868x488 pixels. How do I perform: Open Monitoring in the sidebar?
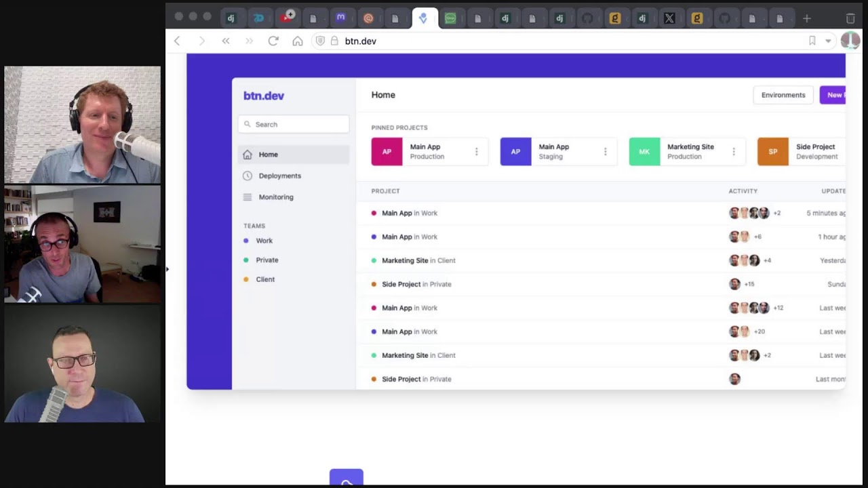click(x=276, y=197)
